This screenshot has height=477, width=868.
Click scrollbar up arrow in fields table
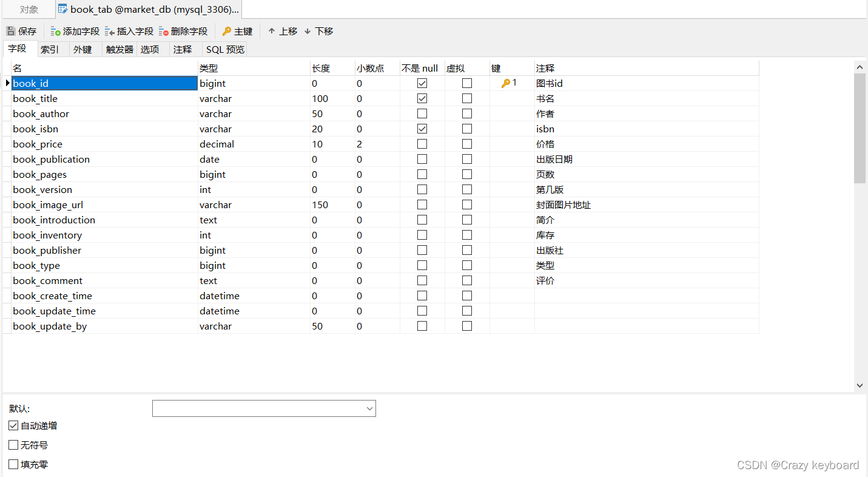(860, 67)
